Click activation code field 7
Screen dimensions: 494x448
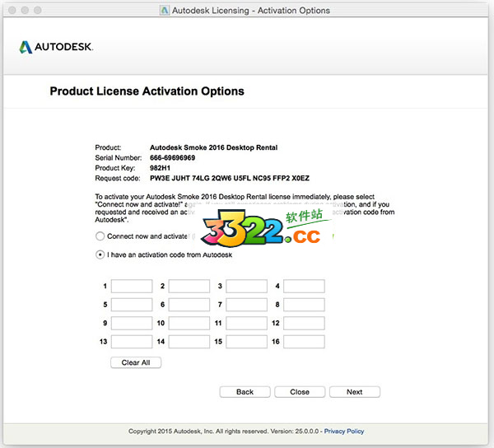tap(247, 305)
